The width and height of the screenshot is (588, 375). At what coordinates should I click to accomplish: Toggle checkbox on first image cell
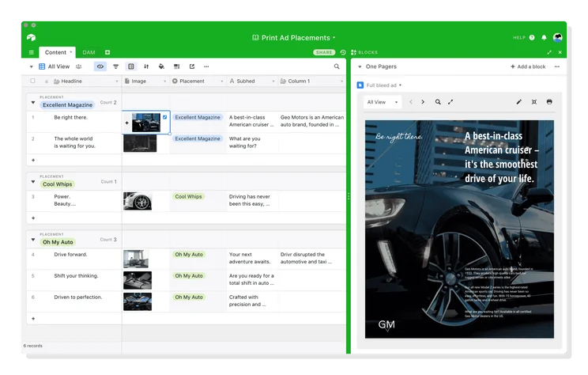(164, 117)
